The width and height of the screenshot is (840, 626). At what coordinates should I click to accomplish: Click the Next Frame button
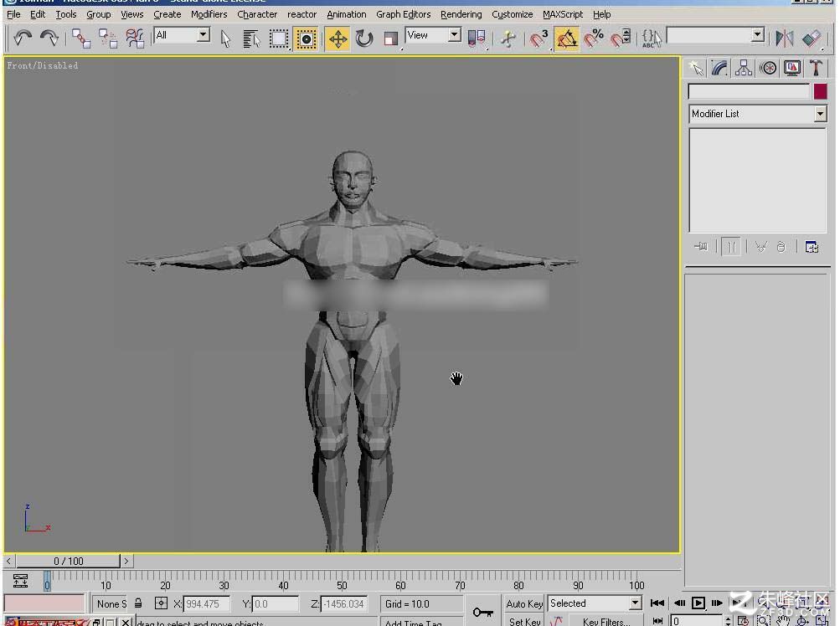click(x=717, y=603)
